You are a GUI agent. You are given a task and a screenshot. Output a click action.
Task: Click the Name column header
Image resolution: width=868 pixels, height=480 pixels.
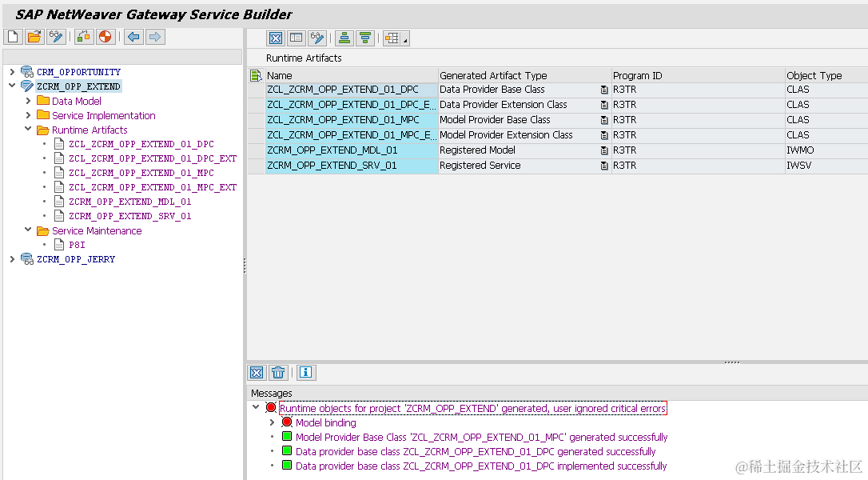click(x=352, y=75)
